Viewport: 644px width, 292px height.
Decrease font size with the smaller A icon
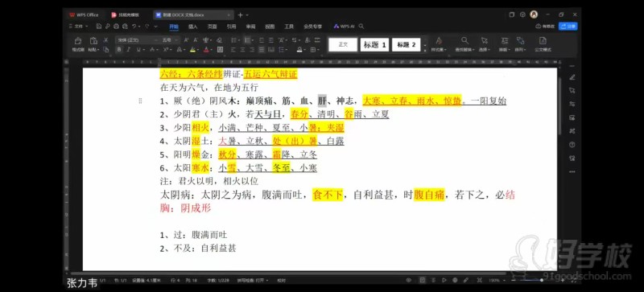tap(195, 40)
